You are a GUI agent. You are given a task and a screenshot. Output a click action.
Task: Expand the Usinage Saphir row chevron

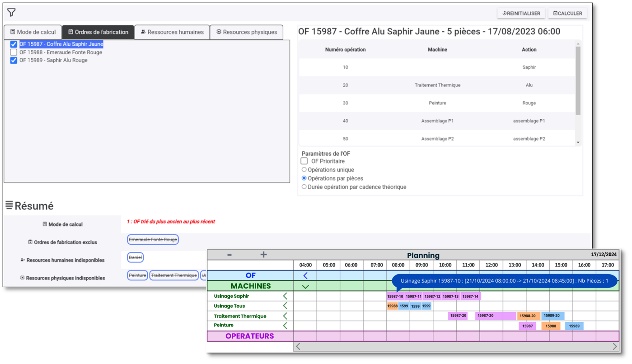tap(285, 296)
